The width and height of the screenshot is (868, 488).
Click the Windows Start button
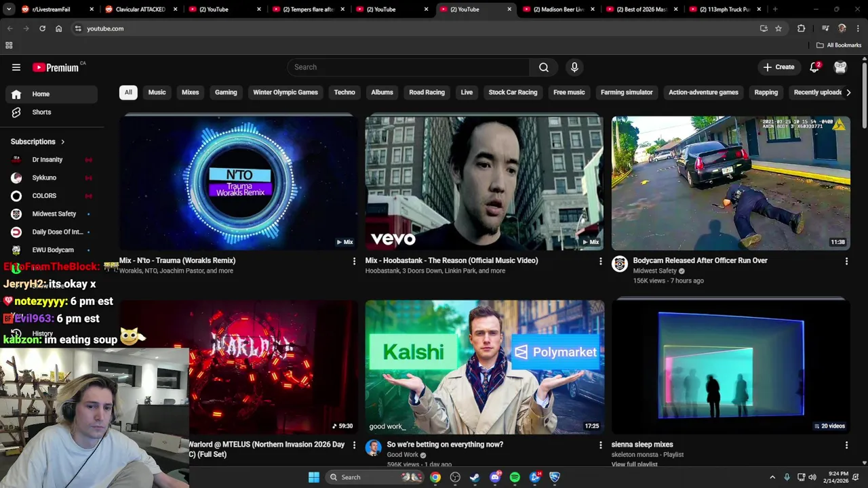pyautogui.click(x=313, y=477)
